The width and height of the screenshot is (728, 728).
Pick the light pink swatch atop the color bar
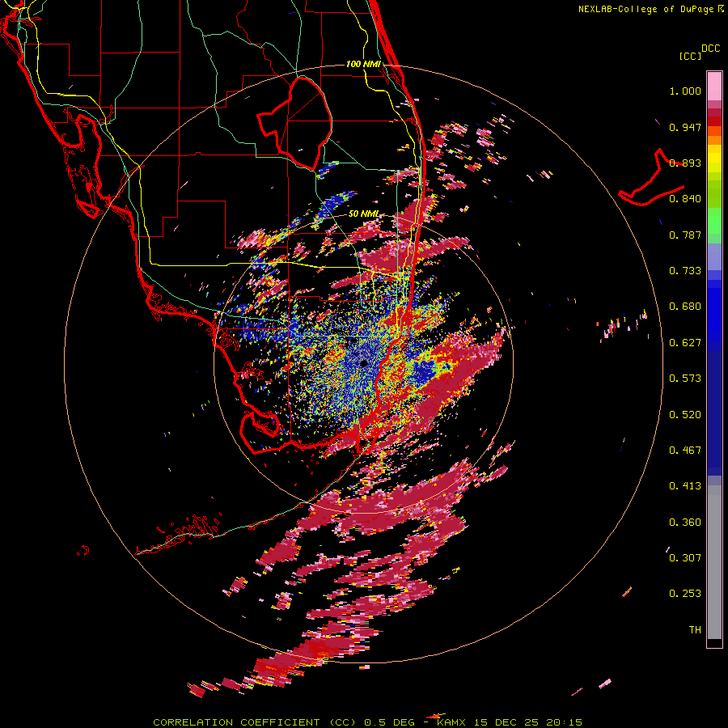coord(714,86)
